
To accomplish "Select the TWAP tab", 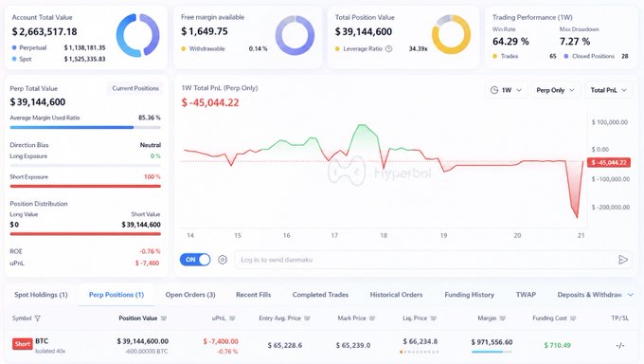I will click(x=526, y=295).
